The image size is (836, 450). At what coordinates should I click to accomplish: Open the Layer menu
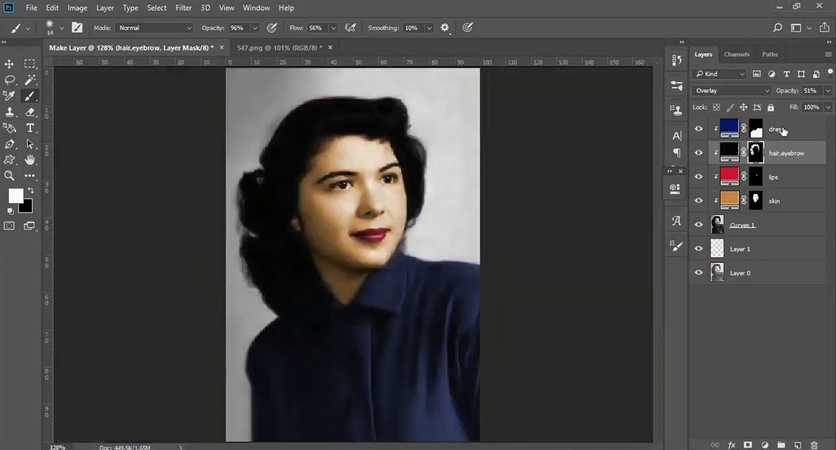(x=105, y=8)
